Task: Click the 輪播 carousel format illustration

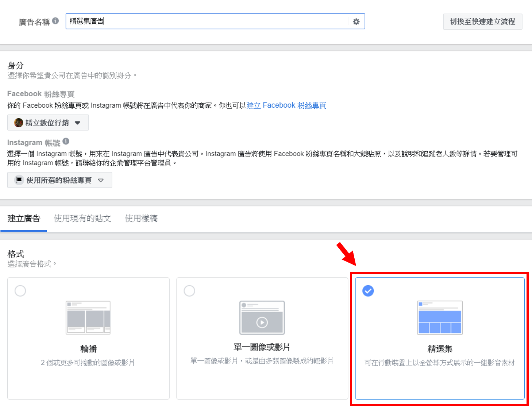Action: (x=88, y=318)
